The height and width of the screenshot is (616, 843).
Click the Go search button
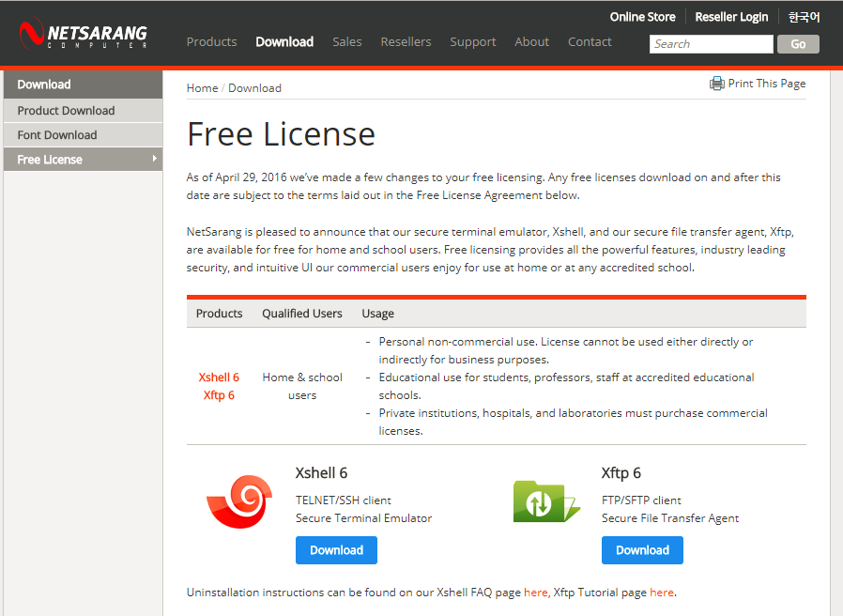(798, 44)
